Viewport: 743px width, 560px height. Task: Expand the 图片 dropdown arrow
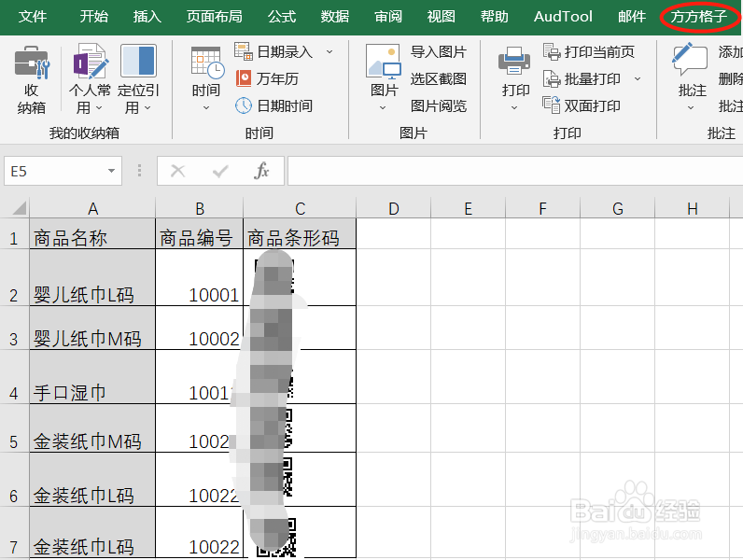pos(383,108)
